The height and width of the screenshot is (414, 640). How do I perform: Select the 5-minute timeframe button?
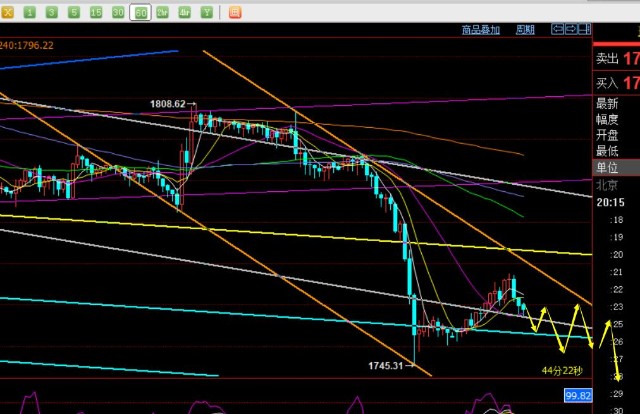[73, 13]
